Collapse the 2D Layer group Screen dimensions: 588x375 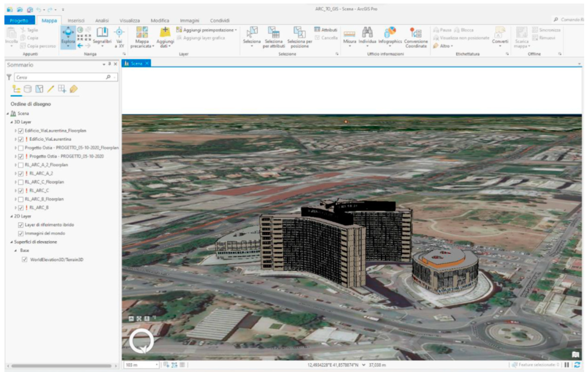11,216
